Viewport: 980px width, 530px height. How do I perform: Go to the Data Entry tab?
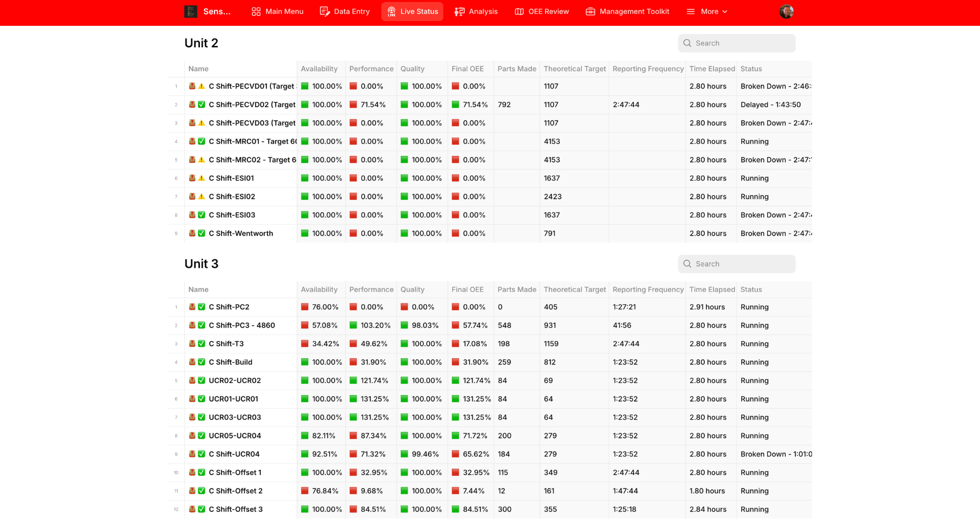(345, 11)
